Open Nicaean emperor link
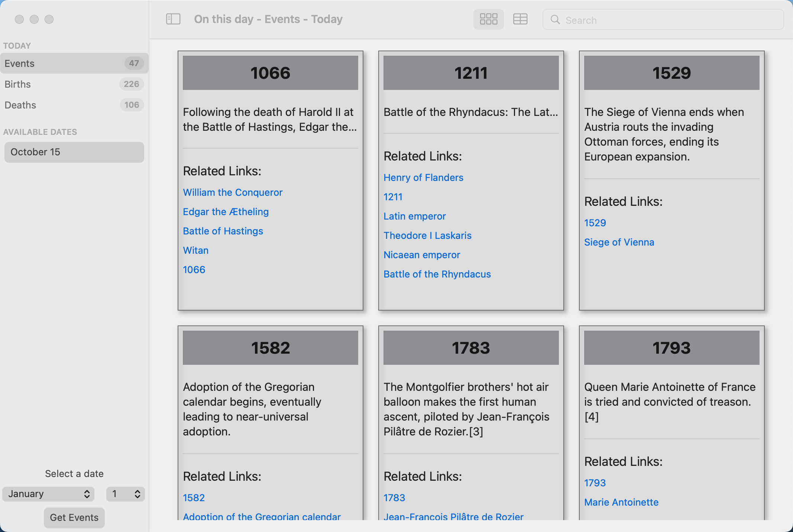 click(x=422, y=255)
